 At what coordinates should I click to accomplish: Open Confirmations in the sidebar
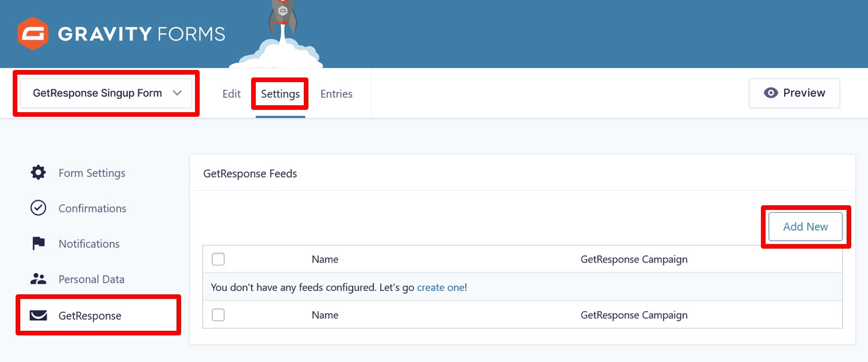92,208
